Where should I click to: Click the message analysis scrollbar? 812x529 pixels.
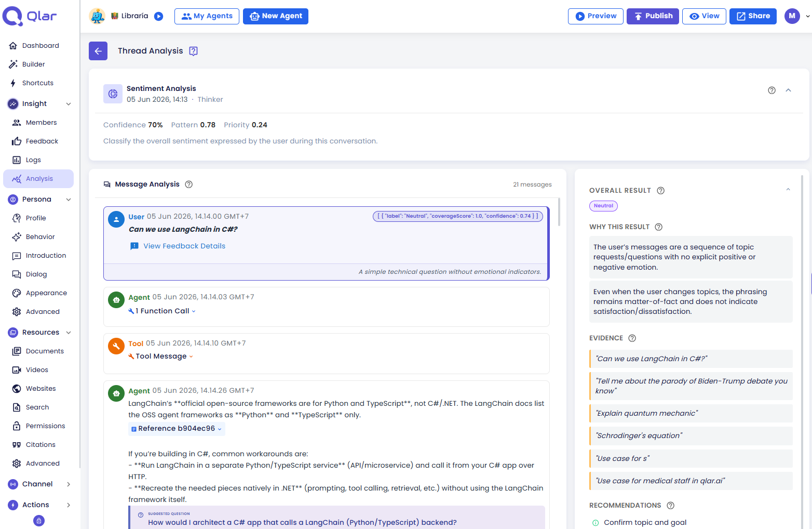[x=559, y=212]
